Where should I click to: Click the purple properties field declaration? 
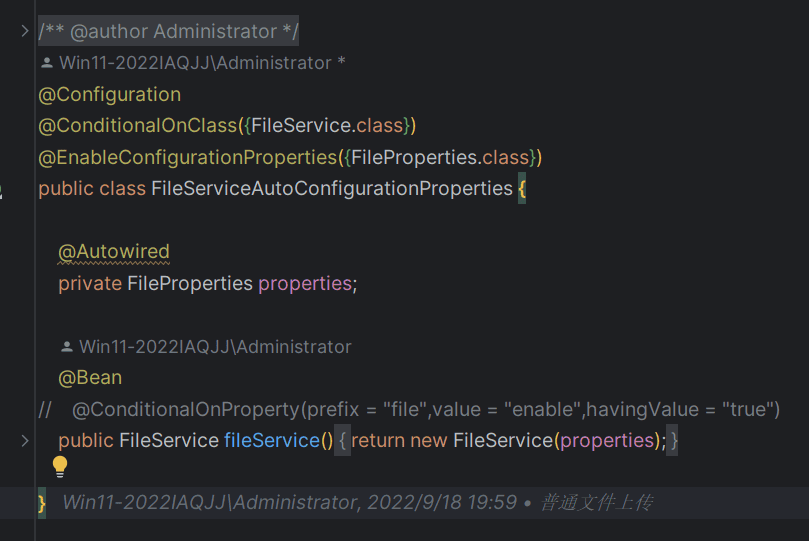click(305, 284)
